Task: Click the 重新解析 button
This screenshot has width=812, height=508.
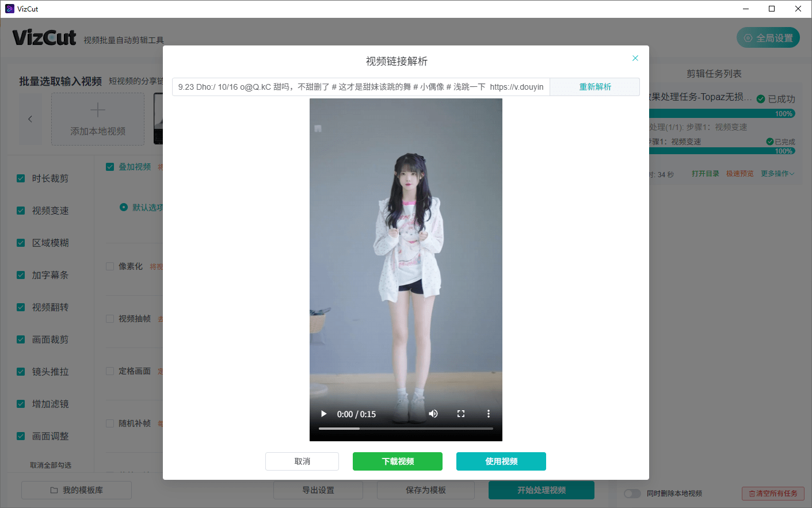Action: [x=594, y=87]
